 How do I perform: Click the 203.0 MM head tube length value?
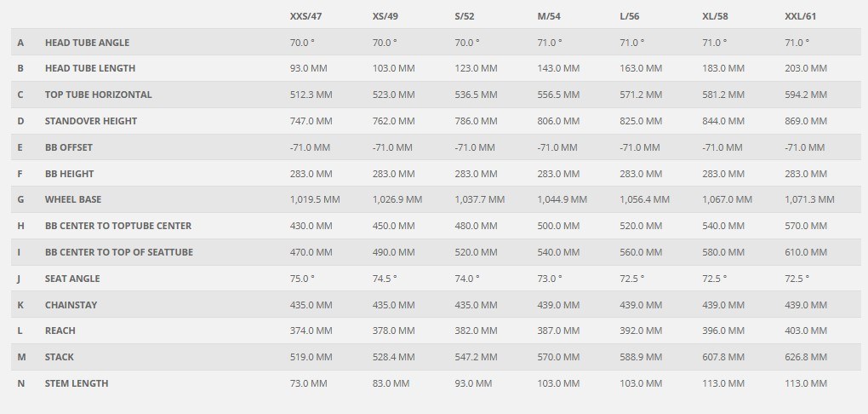click(805, 68)
